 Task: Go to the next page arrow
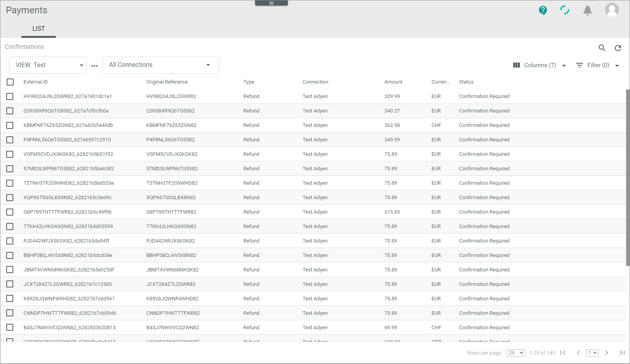coord(607,353)
